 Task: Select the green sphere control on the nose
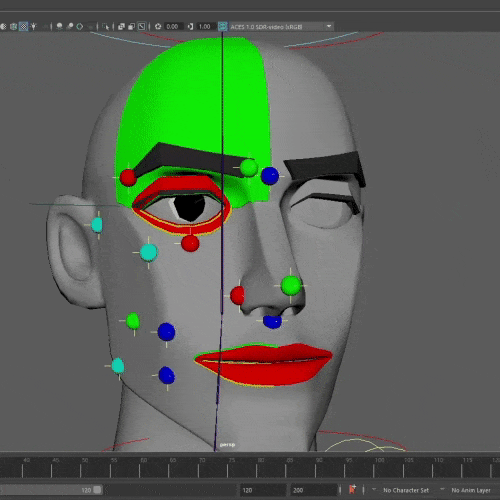[291, 285]
